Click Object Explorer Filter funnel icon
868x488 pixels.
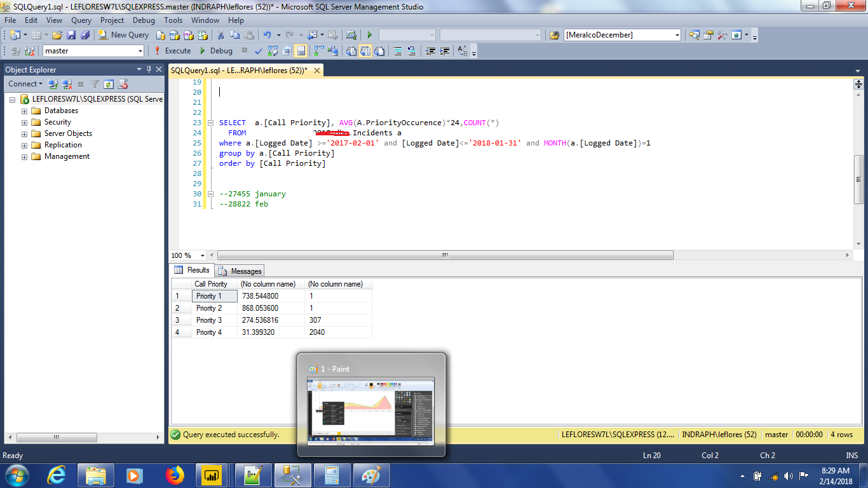(95, 84)
